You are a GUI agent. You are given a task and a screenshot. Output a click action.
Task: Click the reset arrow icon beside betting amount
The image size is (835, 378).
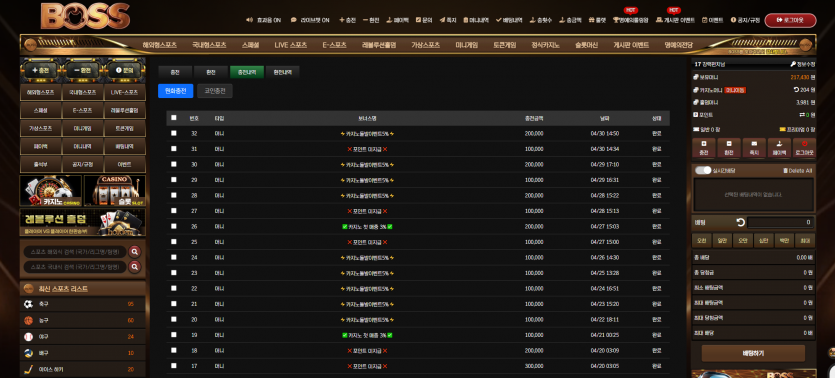pos(740,222)
